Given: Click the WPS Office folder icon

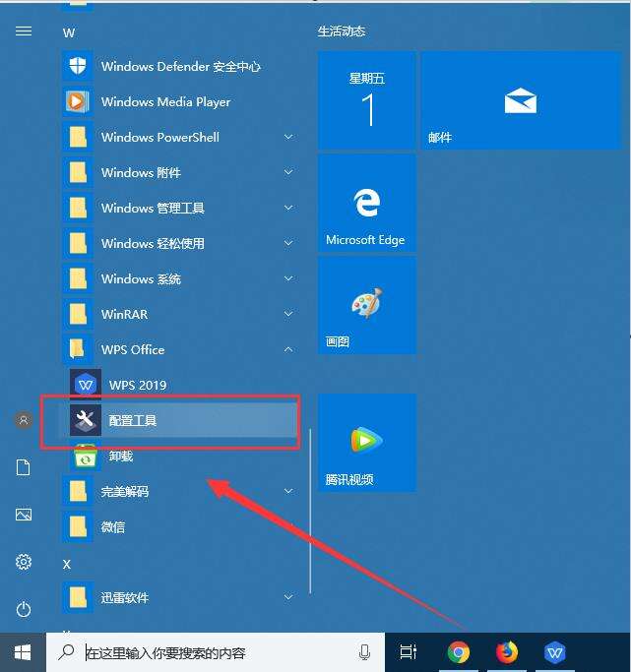Looking at the screenshot, I should pyautogui.click(x=78, y=349).
